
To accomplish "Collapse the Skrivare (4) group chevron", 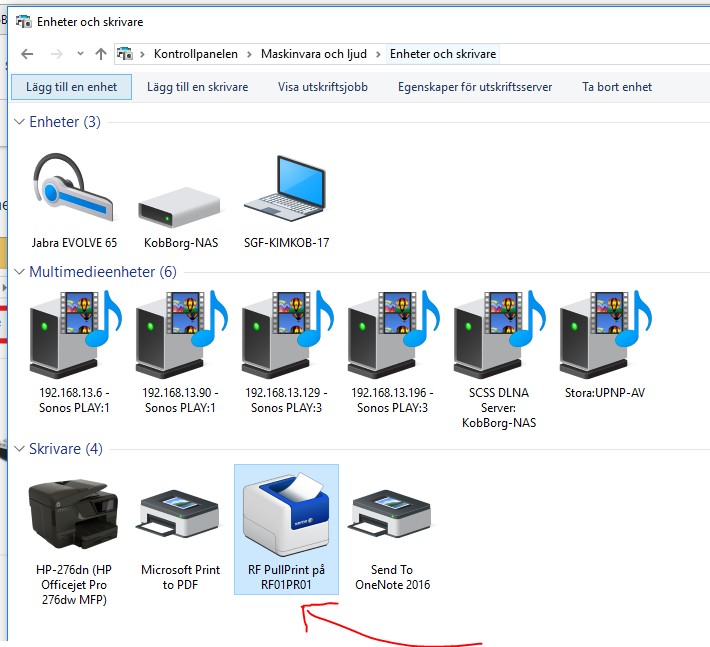I will 19,449.
